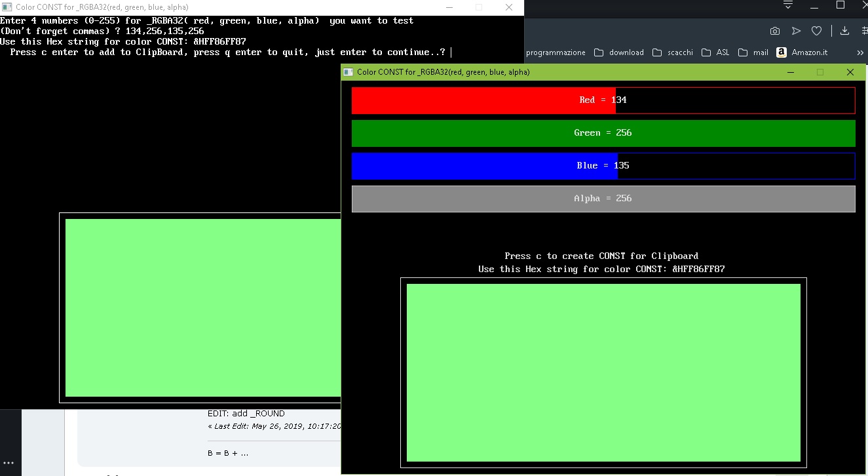868x476 pixels.
Task: Click the green color preview in console window
Action: 203,307
